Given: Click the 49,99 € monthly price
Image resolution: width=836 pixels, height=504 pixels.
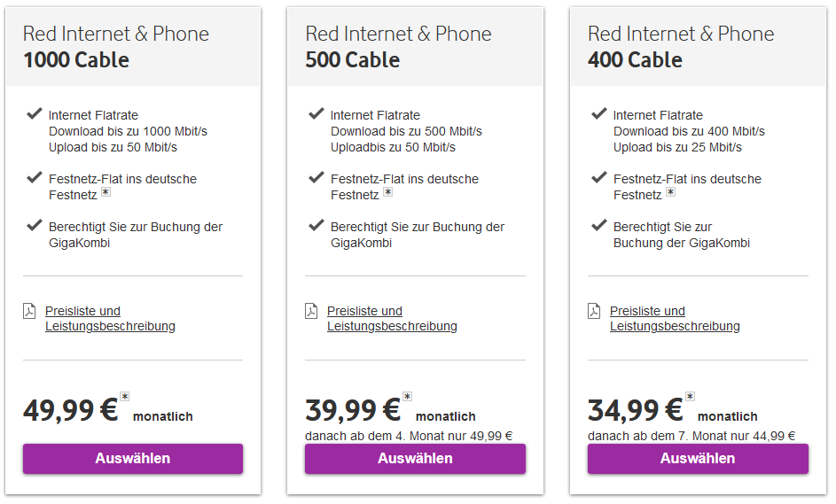Looking at the screenshot, I should click(x=71, y=411).
